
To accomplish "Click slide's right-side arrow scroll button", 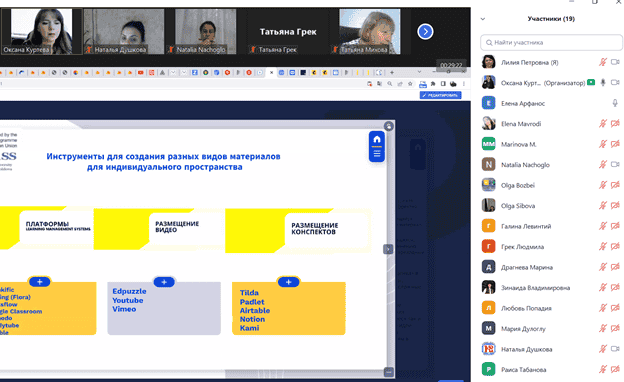I will point(388,249).
